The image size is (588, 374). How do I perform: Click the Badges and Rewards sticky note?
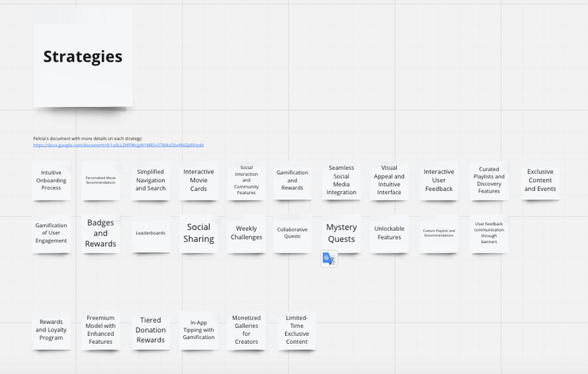pos(101,234)
